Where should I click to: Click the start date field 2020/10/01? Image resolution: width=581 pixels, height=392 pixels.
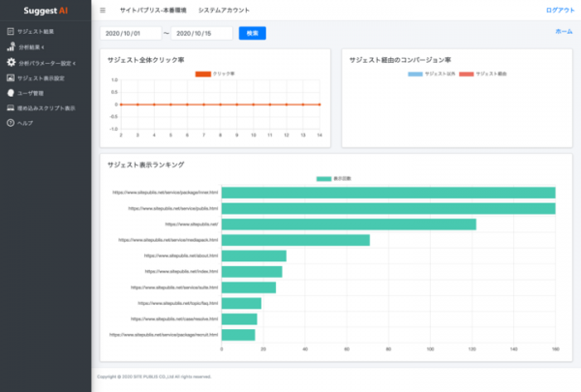tap(131, 33)
